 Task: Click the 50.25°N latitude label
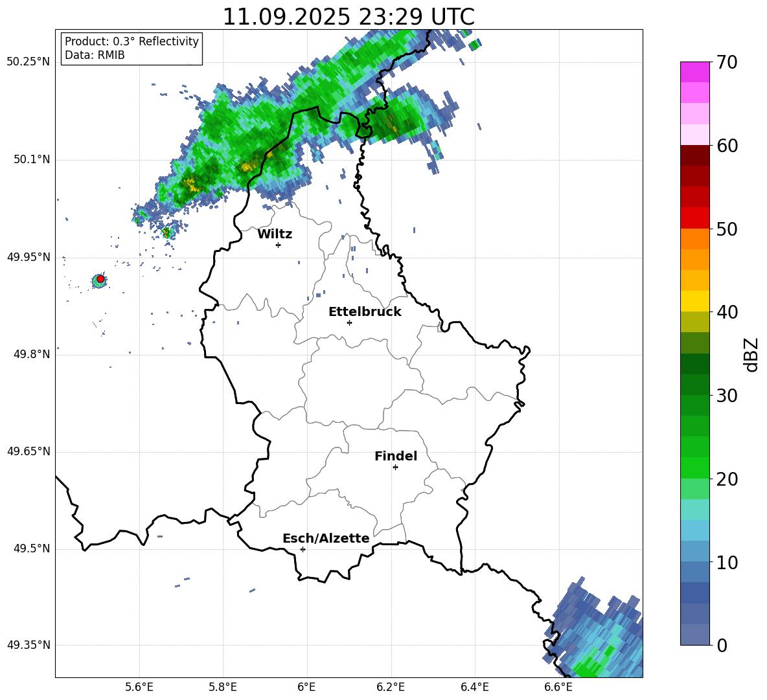coord(29,62)
